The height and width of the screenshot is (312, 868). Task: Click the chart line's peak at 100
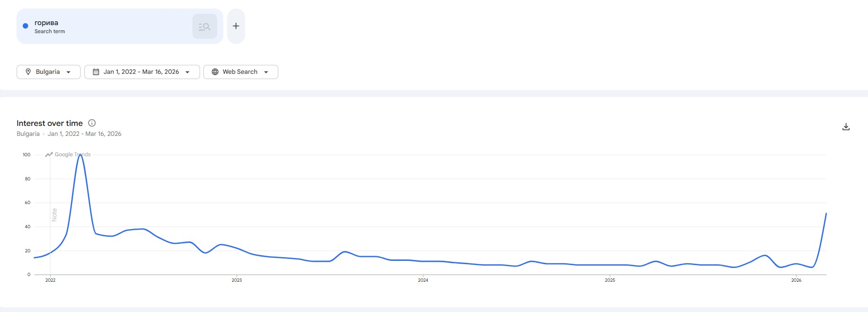(x=80, y=155)
